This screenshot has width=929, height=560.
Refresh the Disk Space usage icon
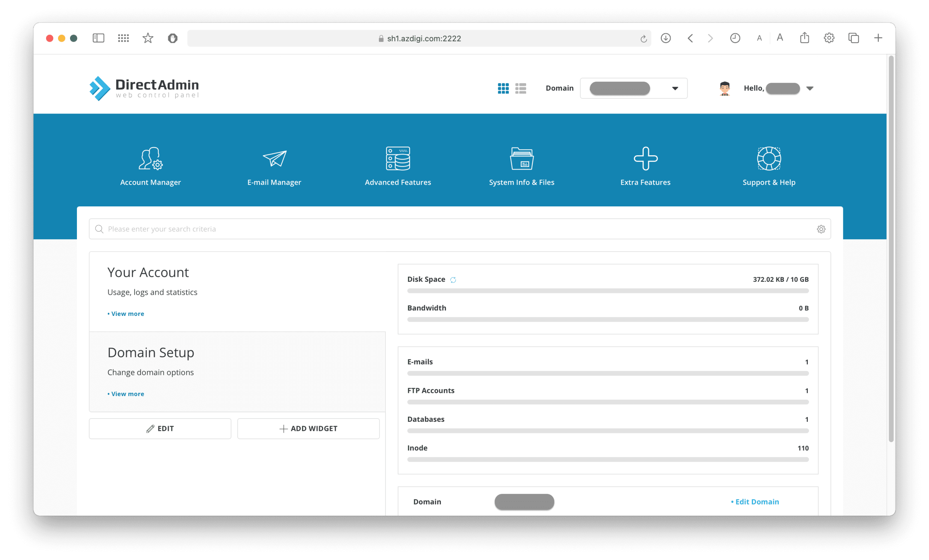(453, 280)
